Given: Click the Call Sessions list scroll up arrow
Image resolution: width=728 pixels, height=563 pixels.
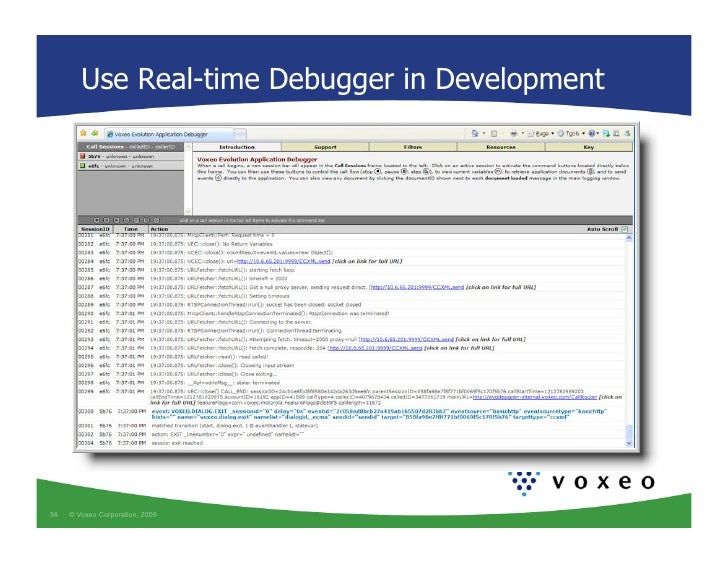Looking at the screenshot, I should (188, 147).
